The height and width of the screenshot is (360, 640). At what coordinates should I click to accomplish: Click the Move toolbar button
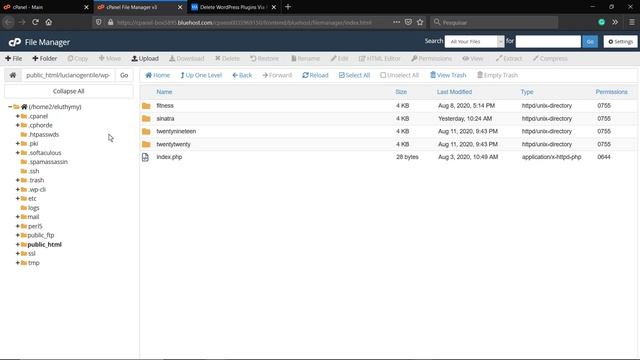[110, 58]
